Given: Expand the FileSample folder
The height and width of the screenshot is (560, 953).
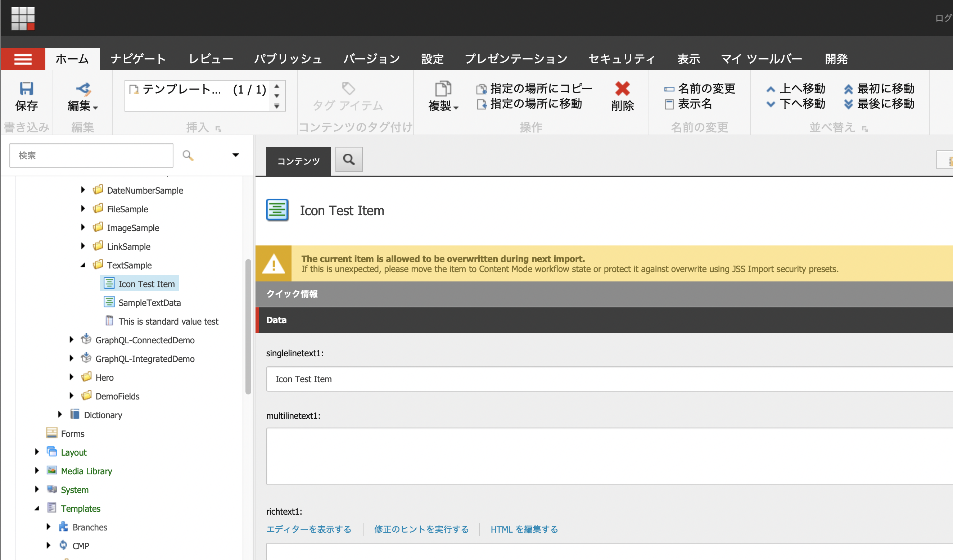Looking at the screenshot, I should [x=83, y=208].
